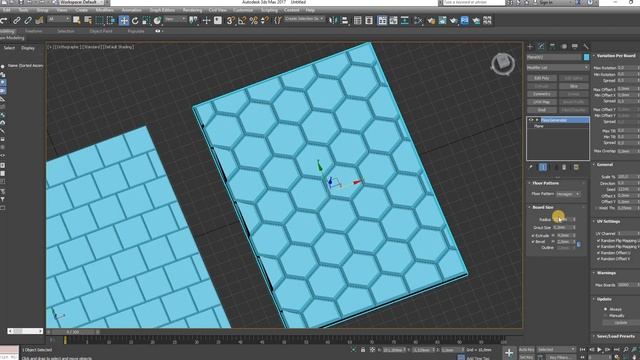Click the time slider handle

(x=73, y=332)
